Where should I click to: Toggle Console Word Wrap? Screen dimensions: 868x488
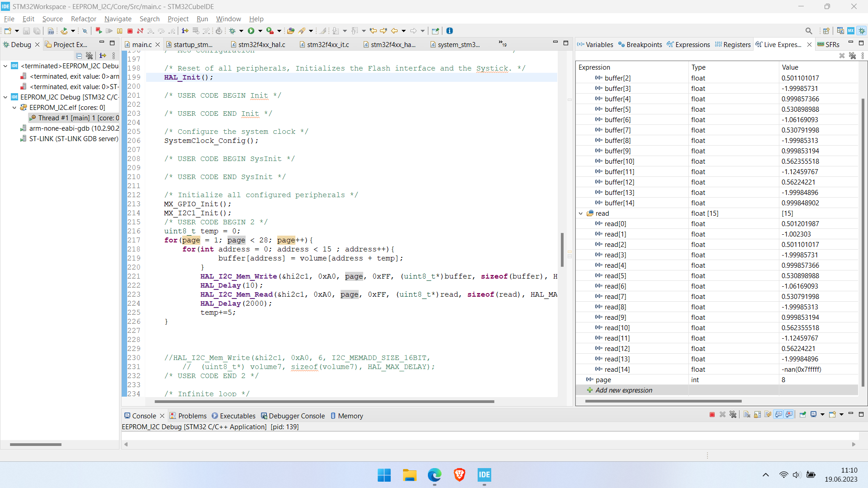(768, 414)
